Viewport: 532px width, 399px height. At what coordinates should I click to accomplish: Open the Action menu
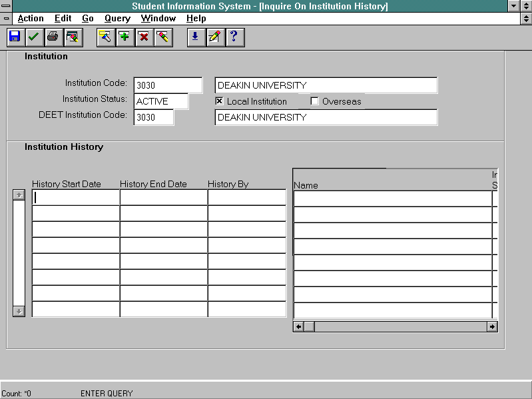pos(31,19)
